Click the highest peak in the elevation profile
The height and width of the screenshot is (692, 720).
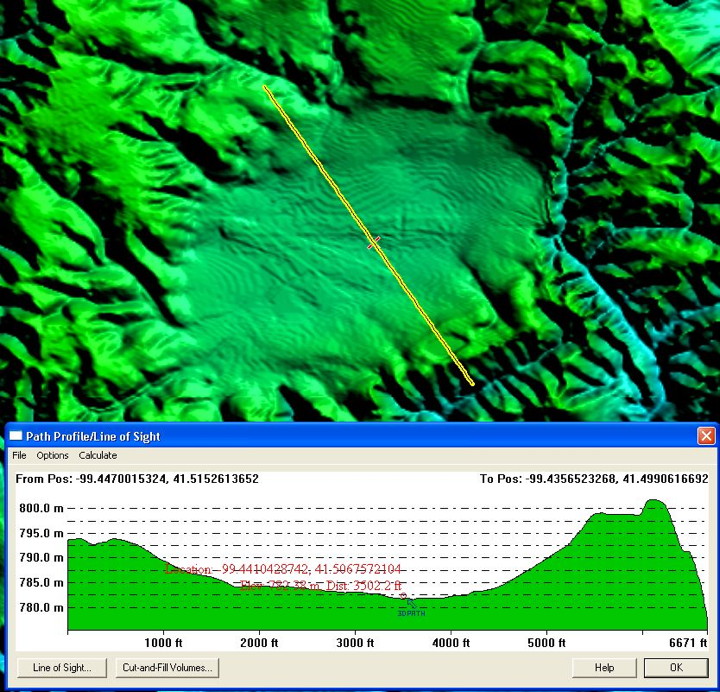pyautogui.click(x=655, y=502)
